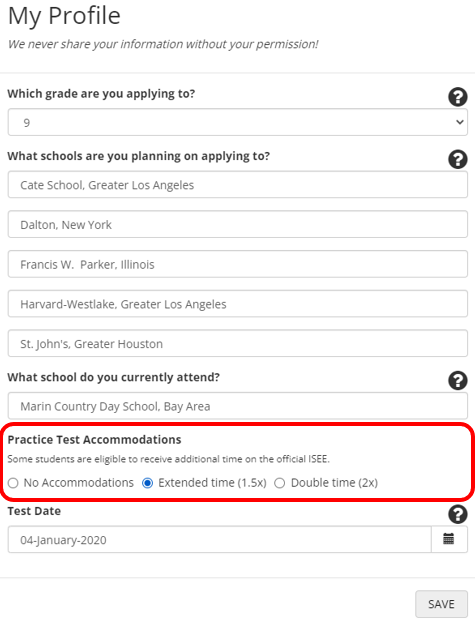Click the Harvard-Westlake school field
Viewport: 475px width, 619px height.
pyautogui.click(x=238, y=304)
